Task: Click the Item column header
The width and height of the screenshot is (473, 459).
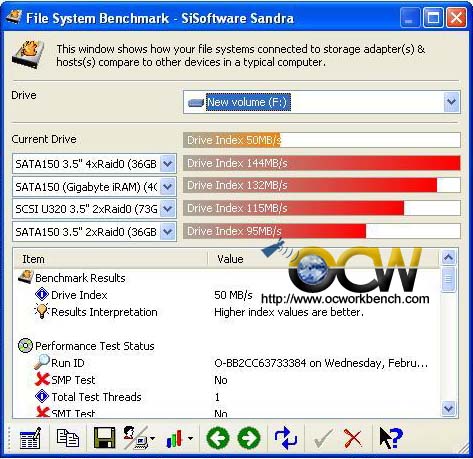Action: [111, 259]
